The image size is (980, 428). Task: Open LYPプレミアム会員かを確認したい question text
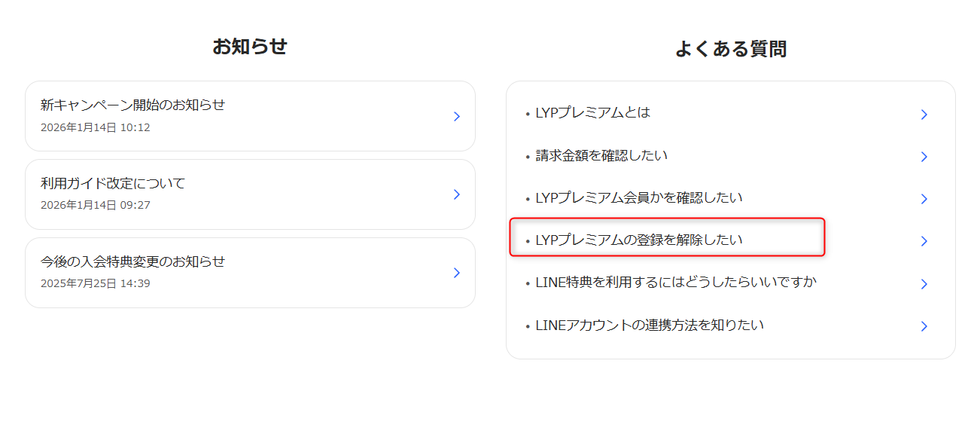click(x=639, y=198)
